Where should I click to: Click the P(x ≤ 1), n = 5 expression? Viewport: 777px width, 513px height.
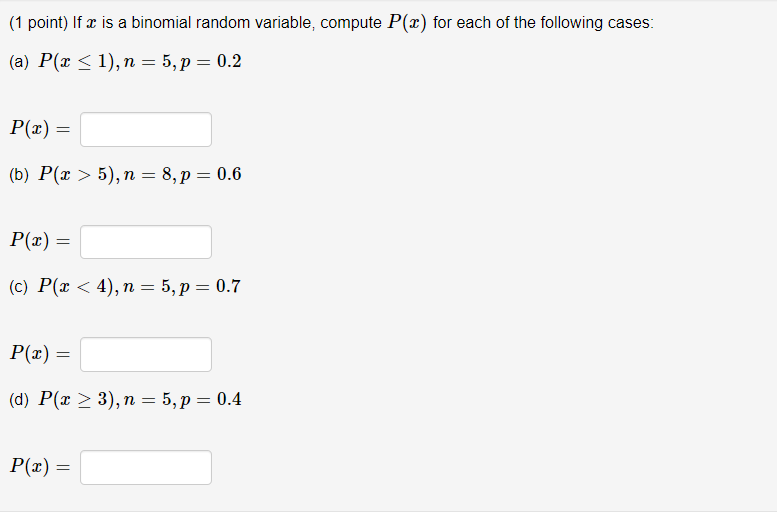140,61
